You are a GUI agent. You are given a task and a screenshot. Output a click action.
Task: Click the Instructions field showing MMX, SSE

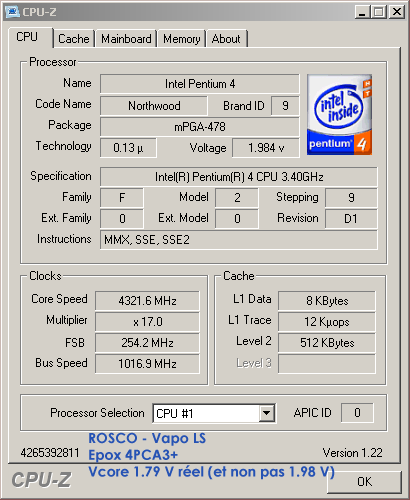tap(239, 240)
